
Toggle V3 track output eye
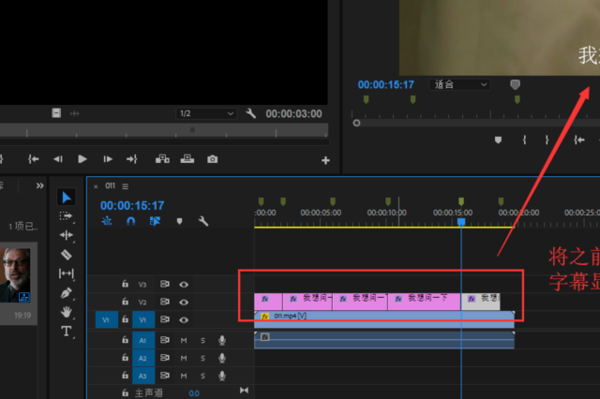click(x=184, y=284)
